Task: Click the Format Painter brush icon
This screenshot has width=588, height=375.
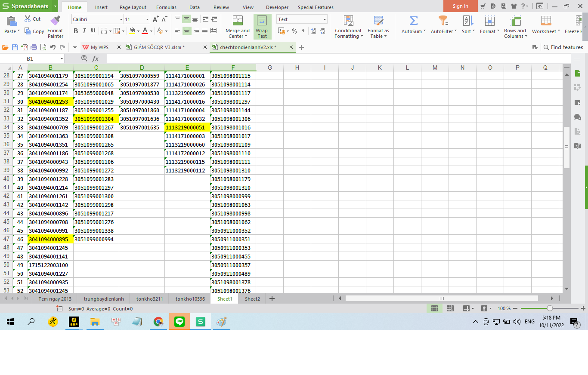Action: click(55, 20)
